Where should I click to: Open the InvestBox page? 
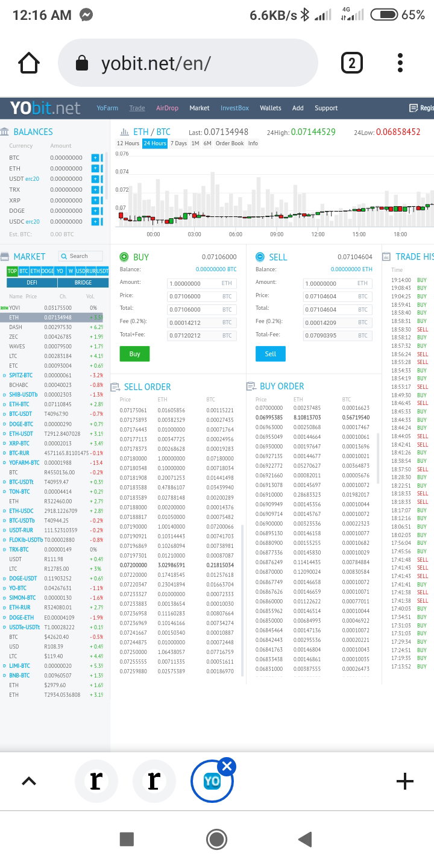(234, 108)
